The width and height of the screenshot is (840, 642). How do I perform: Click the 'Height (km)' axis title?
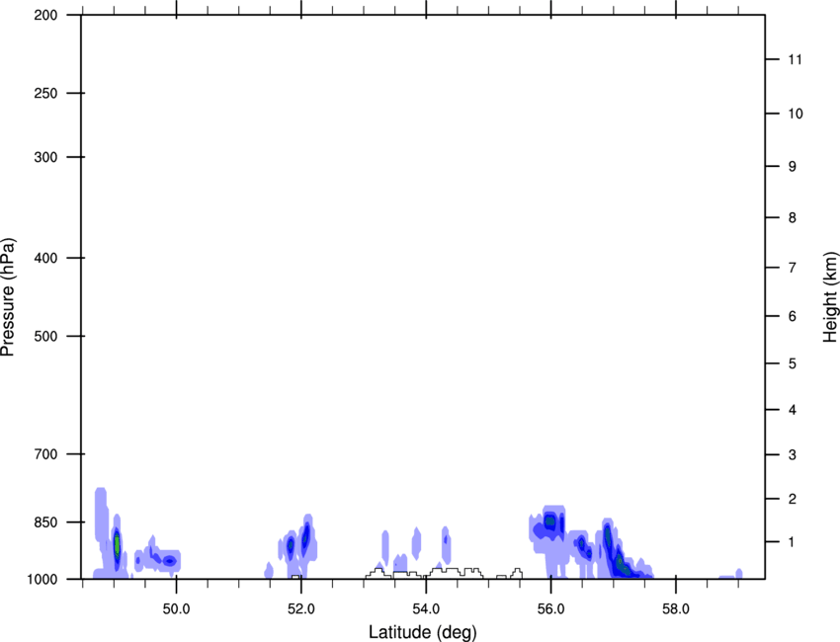[x=830, y=297]
